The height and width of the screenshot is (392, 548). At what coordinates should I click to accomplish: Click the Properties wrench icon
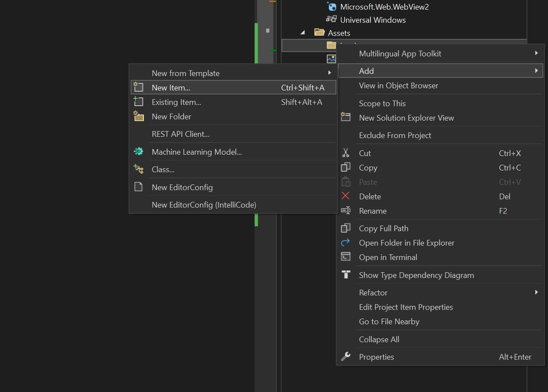346,357
